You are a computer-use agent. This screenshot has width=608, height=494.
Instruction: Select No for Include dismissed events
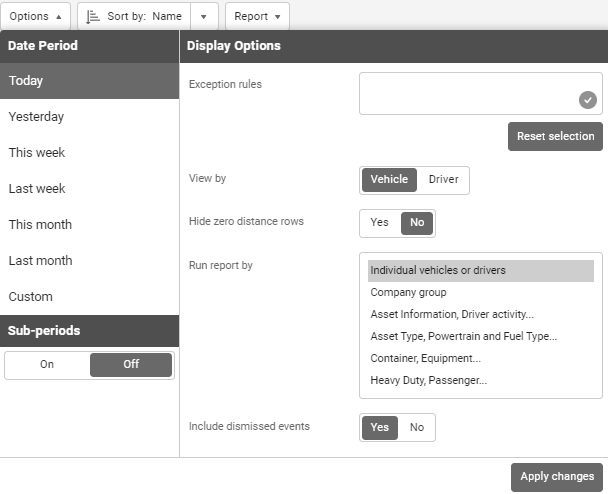417,428
